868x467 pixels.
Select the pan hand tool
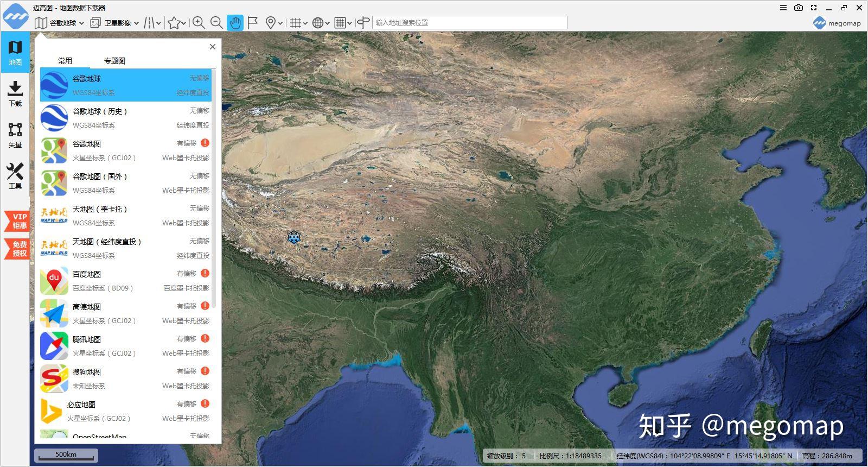click(235, 23)
